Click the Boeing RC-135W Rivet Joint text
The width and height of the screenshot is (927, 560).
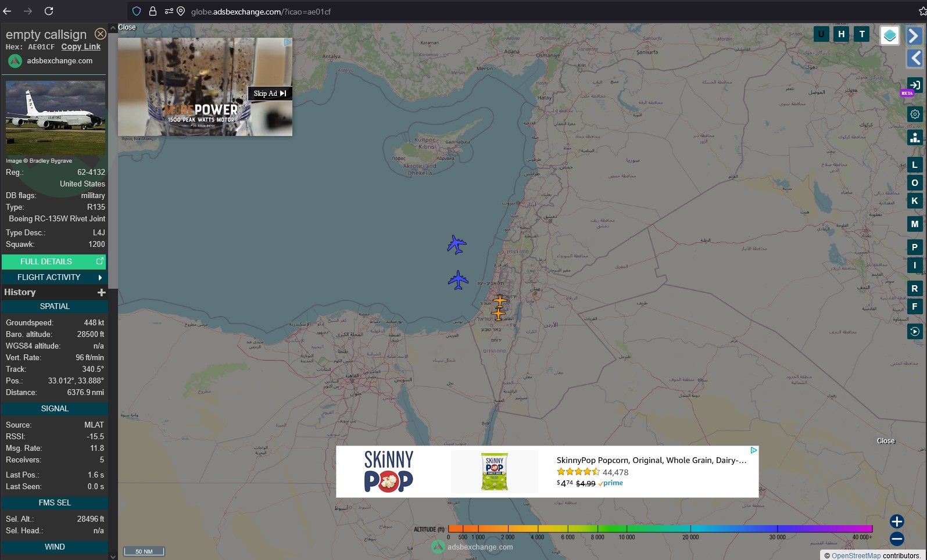[x=57, y=218]
